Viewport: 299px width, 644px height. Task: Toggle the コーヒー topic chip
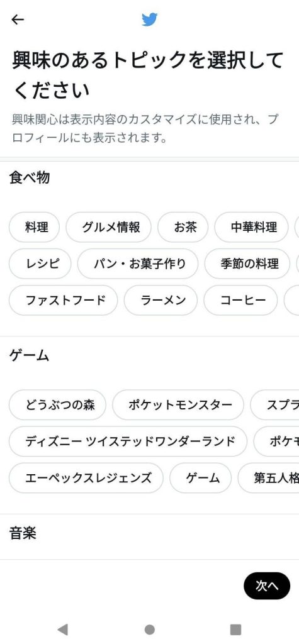pos(240,300)
